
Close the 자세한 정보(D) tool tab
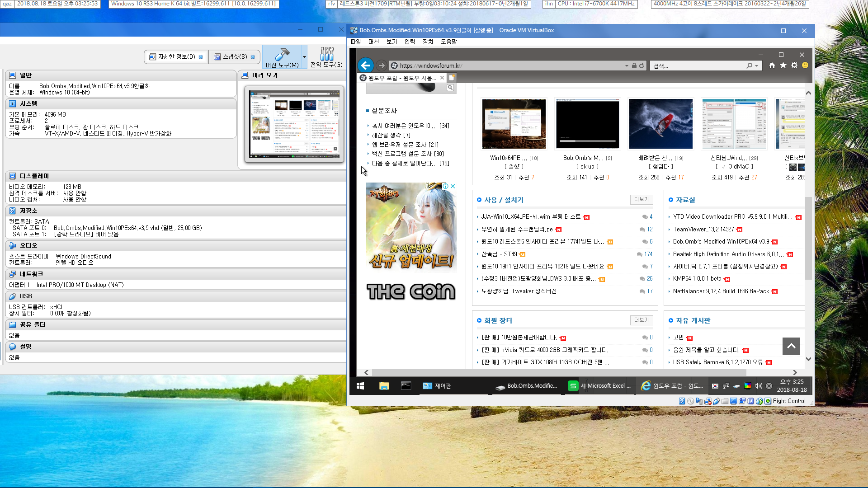point(201,57)
